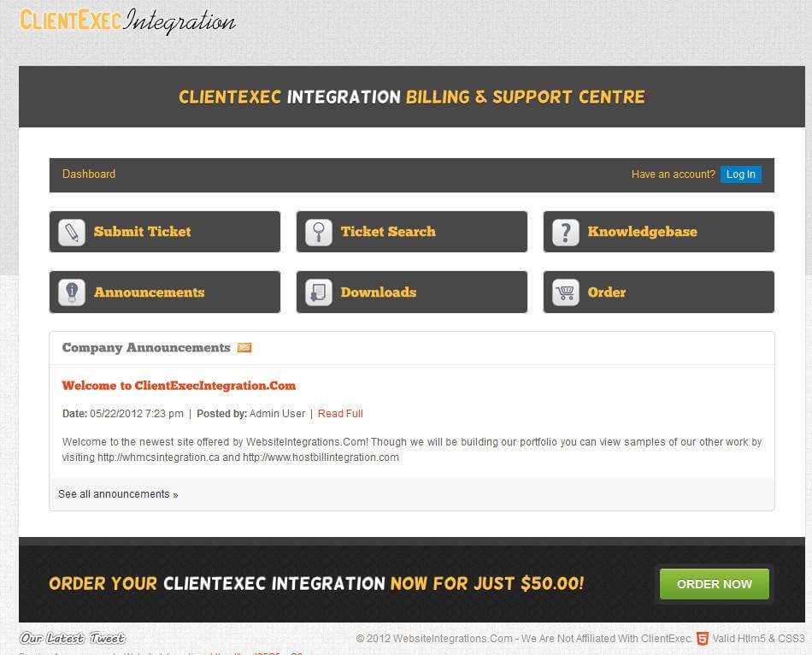This screenshot has height=655, width=812.
Task: Click the http://whmcsintegration.ca URL text
Action: 158,457
